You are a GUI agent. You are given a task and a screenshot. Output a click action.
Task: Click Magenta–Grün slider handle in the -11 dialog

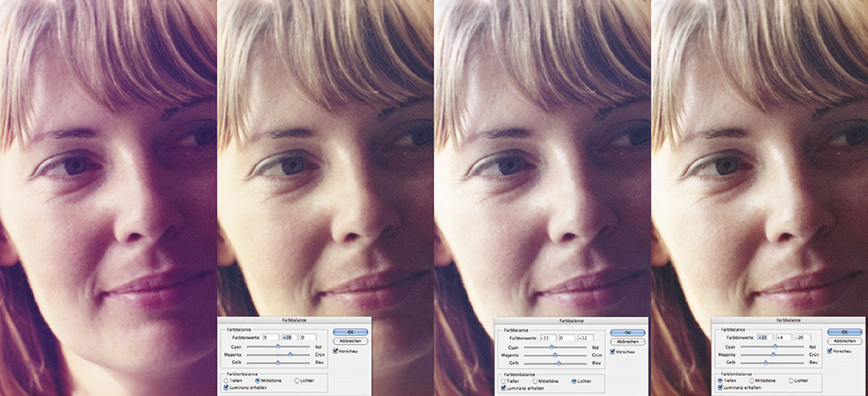(555, 354)
